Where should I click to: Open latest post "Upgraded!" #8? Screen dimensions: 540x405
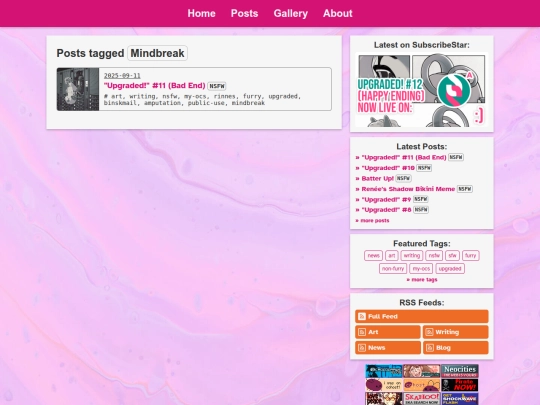(386, 210)
